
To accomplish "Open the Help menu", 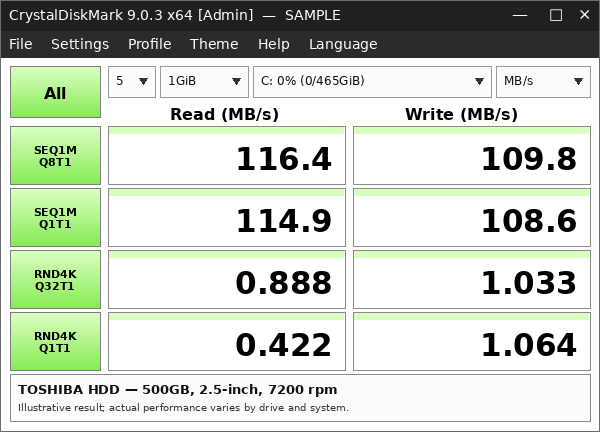I will tap(274, 44).
